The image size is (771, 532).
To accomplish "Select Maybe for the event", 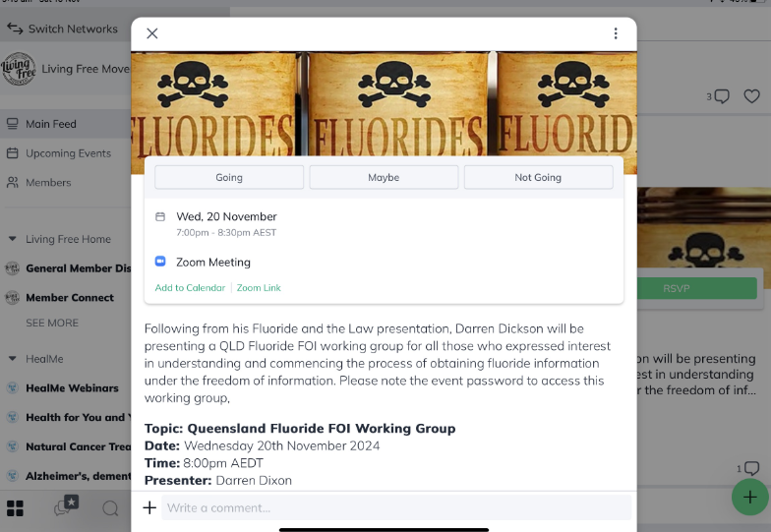I will pos(384,177).
